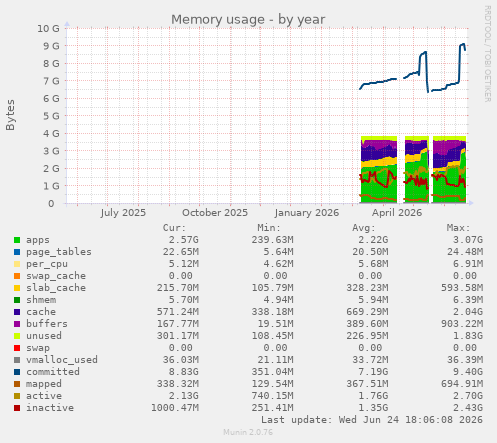Click mapped min value 129.54M
497x443 pixels.
272,384
